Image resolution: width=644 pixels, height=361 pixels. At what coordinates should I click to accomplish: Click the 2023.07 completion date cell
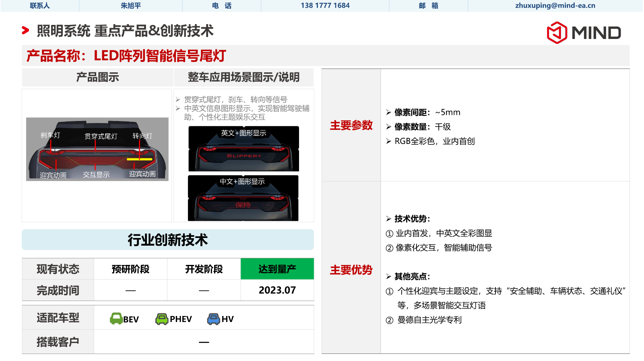277,290
